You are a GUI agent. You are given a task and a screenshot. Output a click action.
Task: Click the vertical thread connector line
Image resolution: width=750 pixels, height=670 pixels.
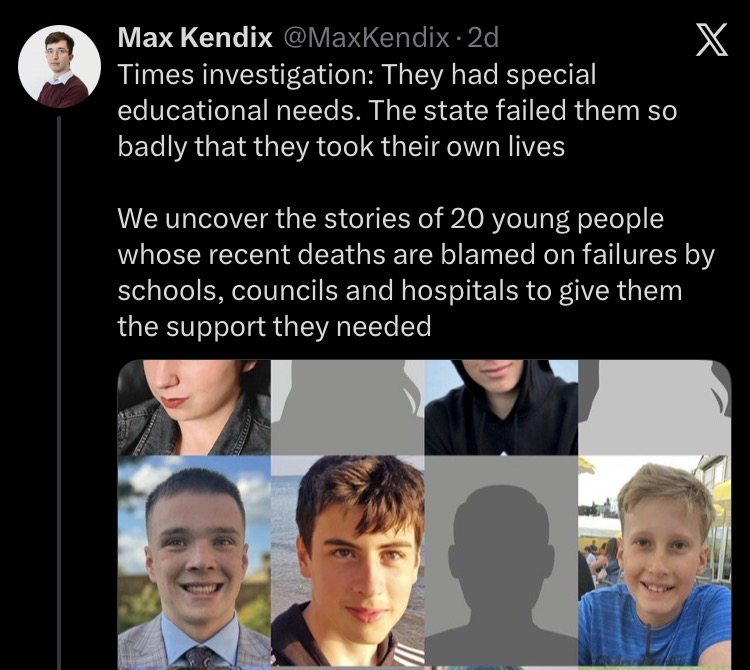click(59, 392)
